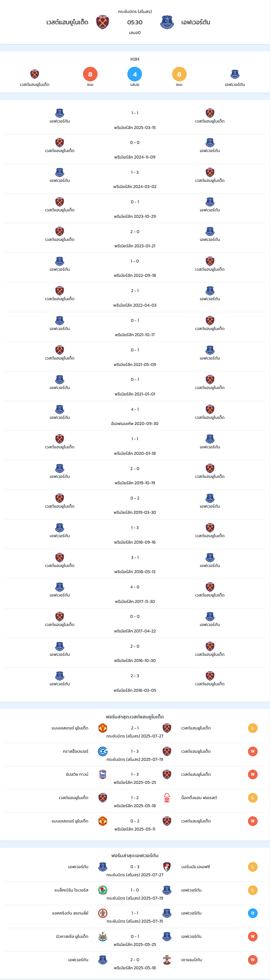Click the Newcastle United crest

pos(103,937)
